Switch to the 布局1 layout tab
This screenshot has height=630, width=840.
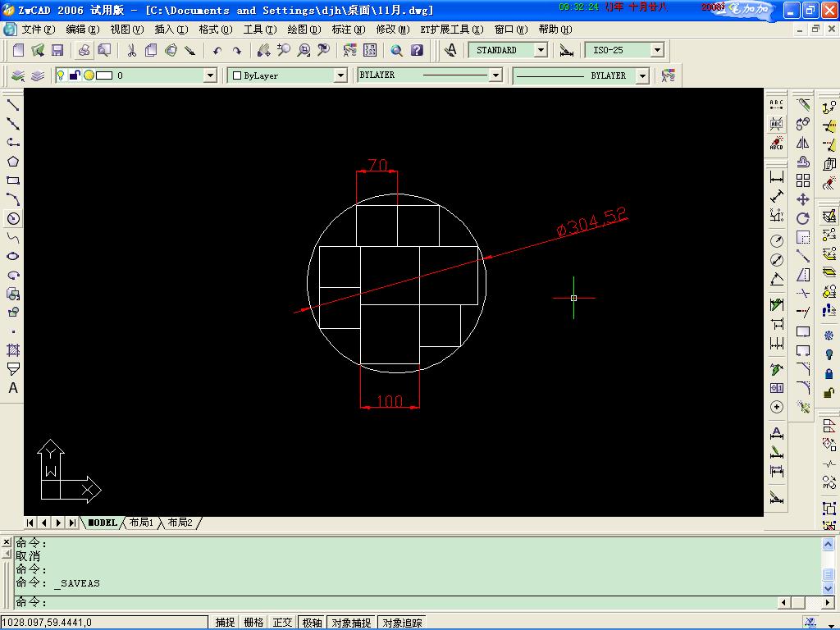click(x=141, y=523)
